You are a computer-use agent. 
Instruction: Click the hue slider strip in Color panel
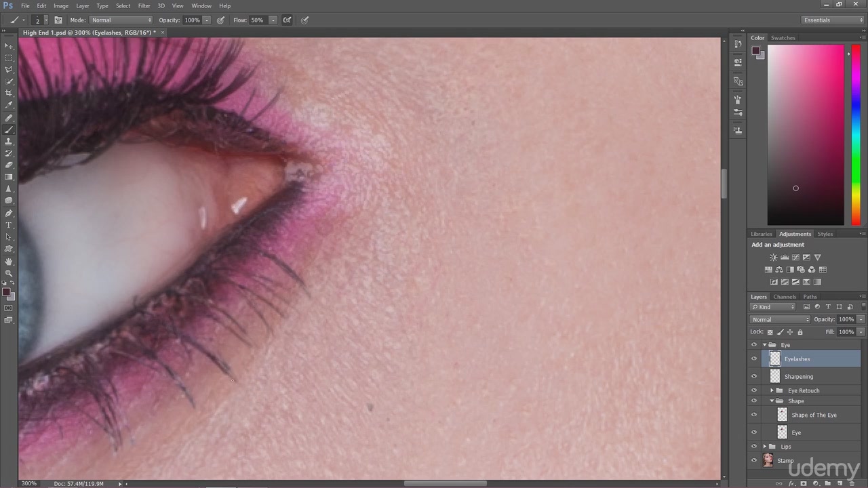(856, 136)
